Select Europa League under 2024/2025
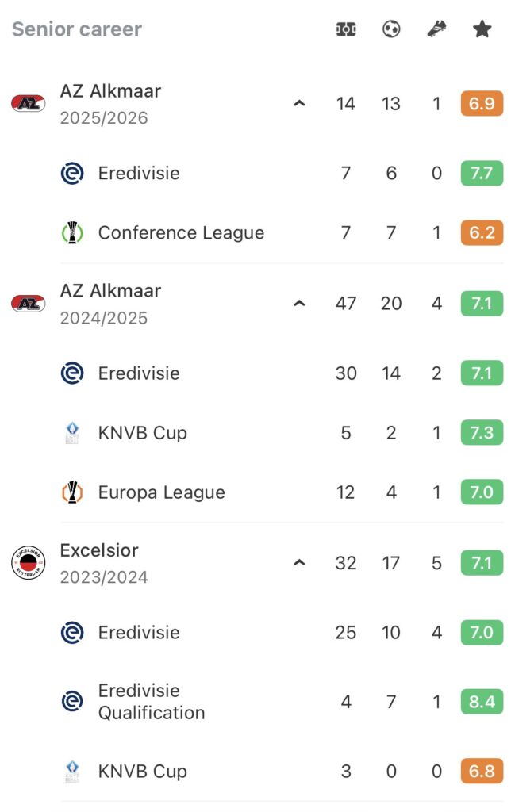 point(161,492)
